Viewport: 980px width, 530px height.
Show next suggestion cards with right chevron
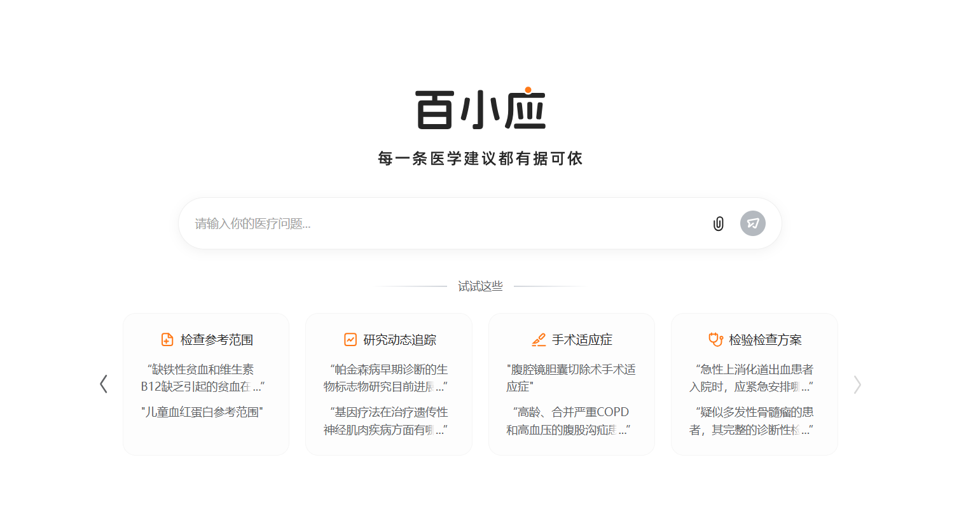(x=857, y=384)
